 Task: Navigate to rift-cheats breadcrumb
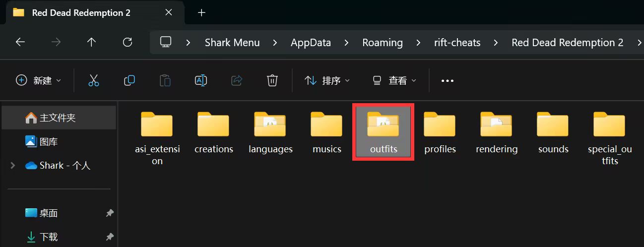pyautogui.click(x=457, y=43)
